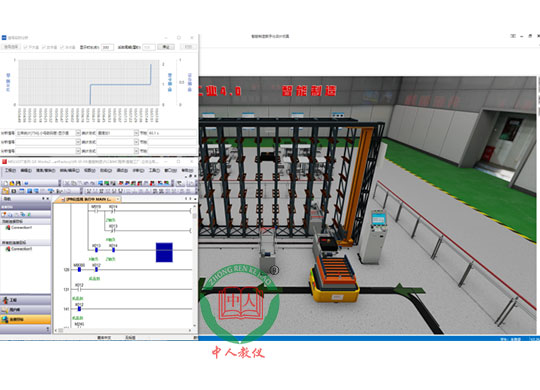
Task: Open the Connection1 item under current connection
Action: 21,227
